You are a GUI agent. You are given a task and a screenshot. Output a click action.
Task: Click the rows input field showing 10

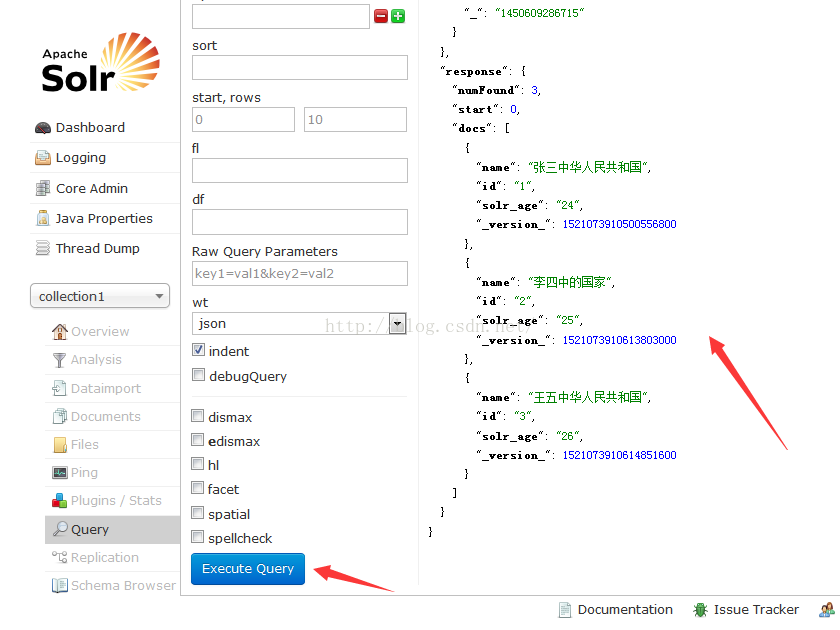[355, 119]
